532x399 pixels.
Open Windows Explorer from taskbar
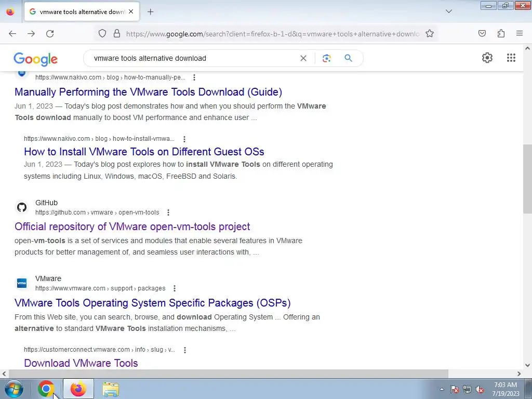(x=111, y=389)
